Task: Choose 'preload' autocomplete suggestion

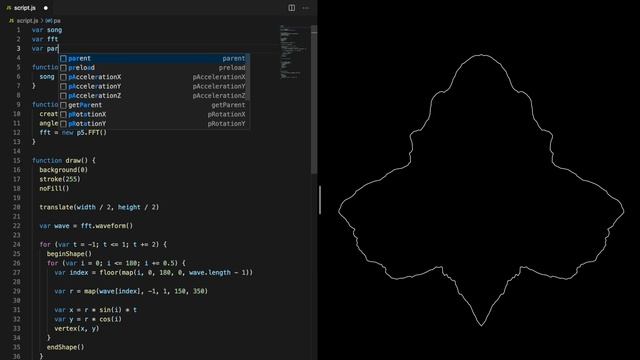Action: click(154, 68)
